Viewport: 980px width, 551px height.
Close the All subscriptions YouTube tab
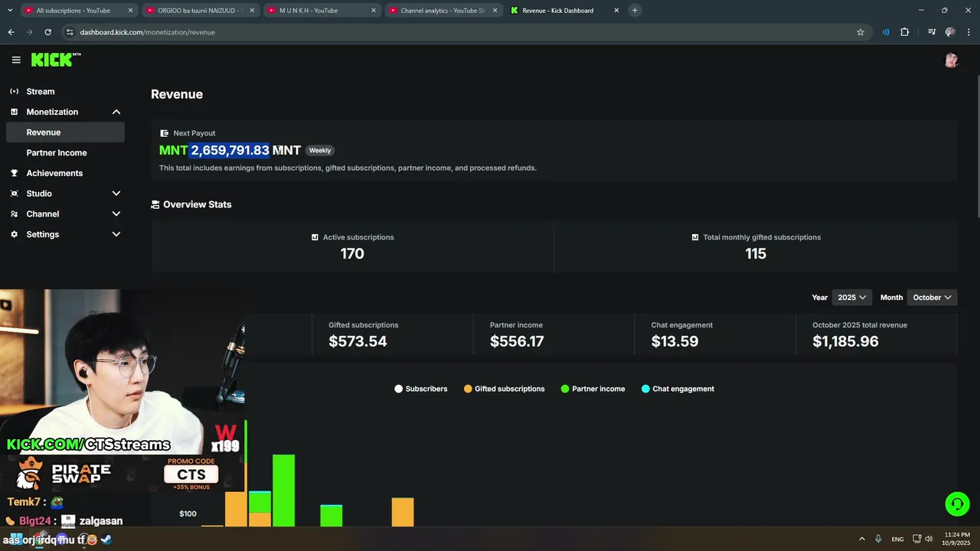(130, 11)
